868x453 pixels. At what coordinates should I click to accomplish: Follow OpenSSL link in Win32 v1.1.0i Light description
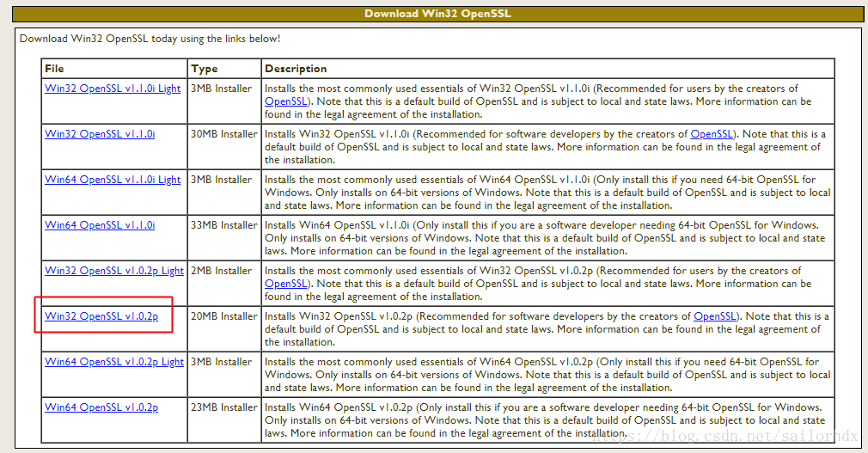285,101
